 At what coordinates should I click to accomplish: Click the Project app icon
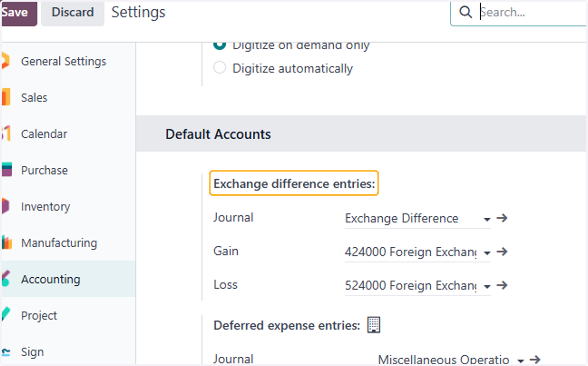click(x=5, y=315)
